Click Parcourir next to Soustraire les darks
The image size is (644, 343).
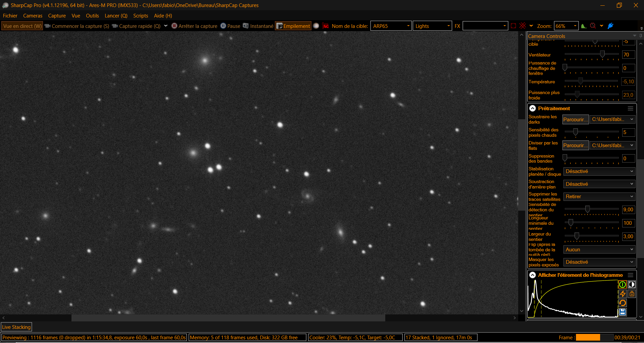click(576, 119)
